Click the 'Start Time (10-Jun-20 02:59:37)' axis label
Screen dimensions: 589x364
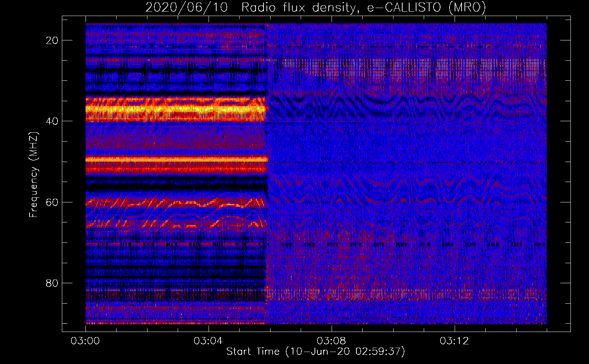click(316, 352)
